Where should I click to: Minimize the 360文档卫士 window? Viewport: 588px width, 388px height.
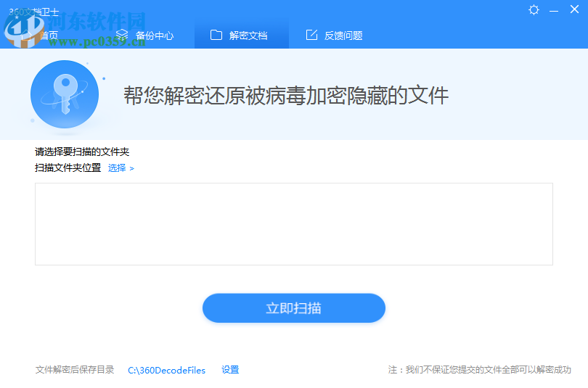click(x=554, y=11)
